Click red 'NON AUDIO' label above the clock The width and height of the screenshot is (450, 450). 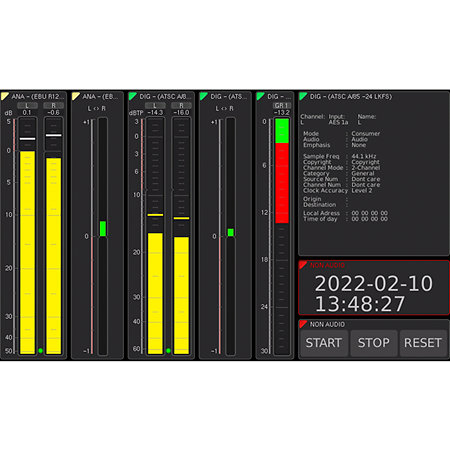click(x=327, y=265)
